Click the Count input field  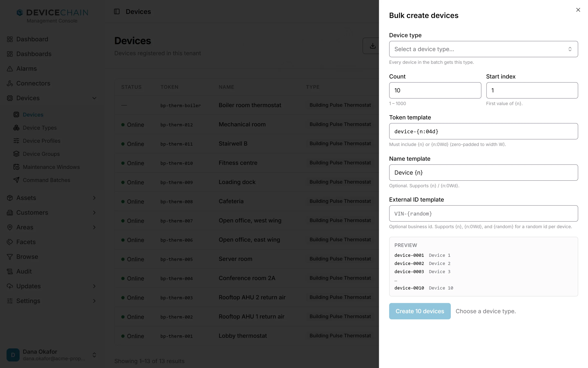point(435,90)
